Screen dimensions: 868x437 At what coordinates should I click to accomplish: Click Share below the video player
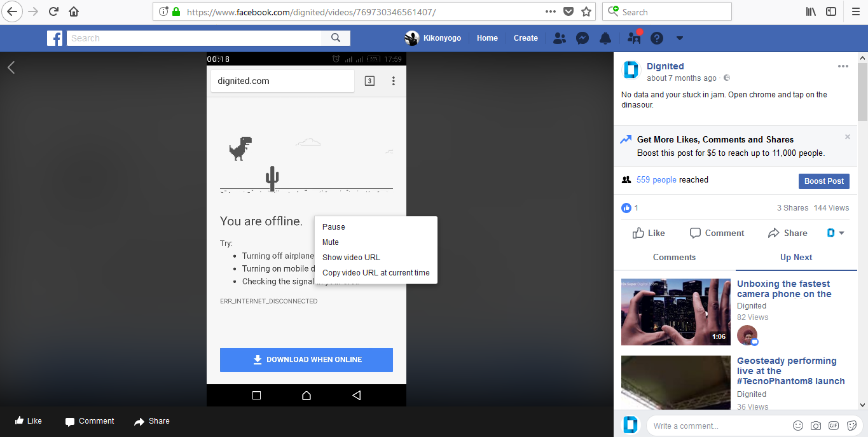pos(152,421)
